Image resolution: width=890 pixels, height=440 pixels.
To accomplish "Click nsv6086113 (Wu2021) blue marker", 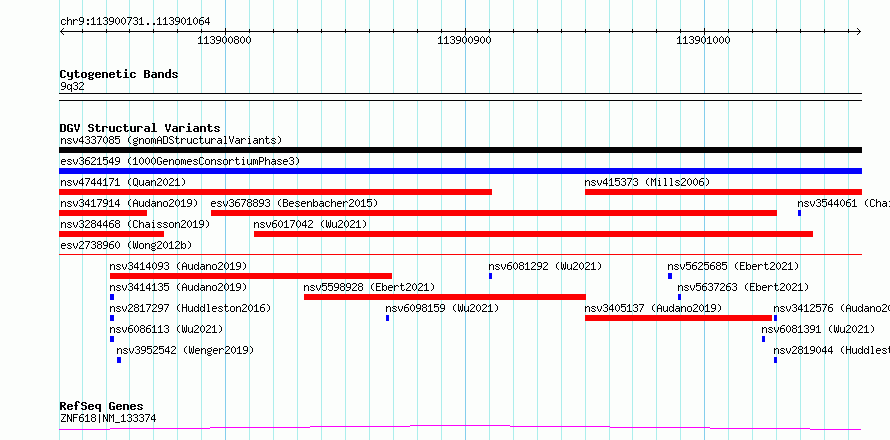I will (x=112, y=339).
